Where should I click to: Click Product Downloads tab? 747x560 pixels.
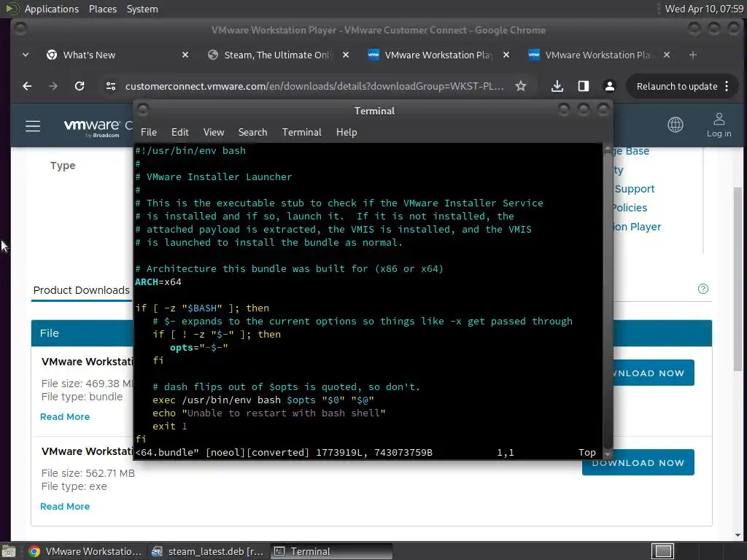81,290
